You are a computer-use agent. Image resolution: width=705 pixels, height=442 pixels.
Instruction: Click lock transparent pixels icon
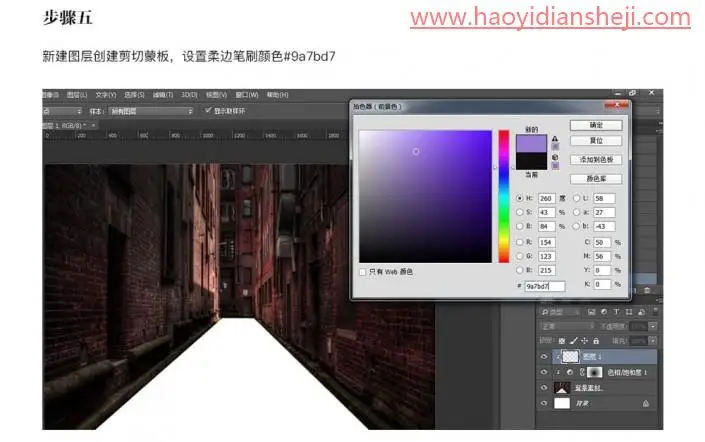562,341
